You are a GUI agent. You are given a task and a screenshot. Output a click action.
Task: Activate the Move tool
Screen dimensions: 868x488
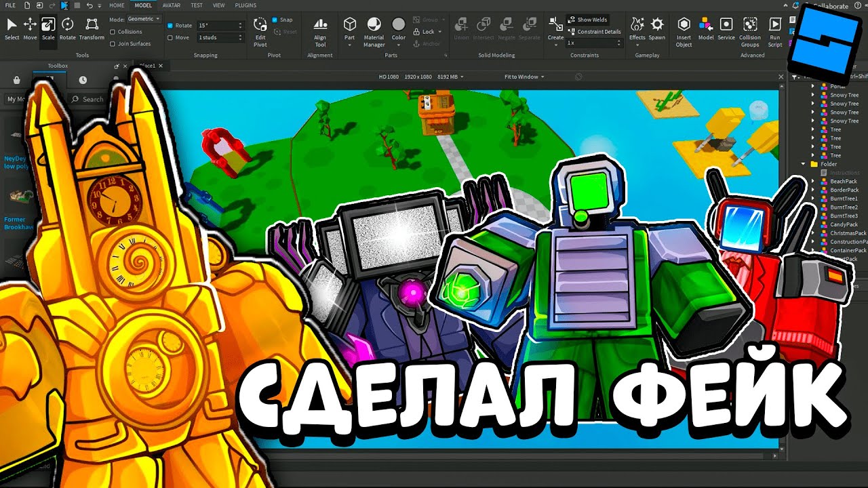(x=30, y=28)
